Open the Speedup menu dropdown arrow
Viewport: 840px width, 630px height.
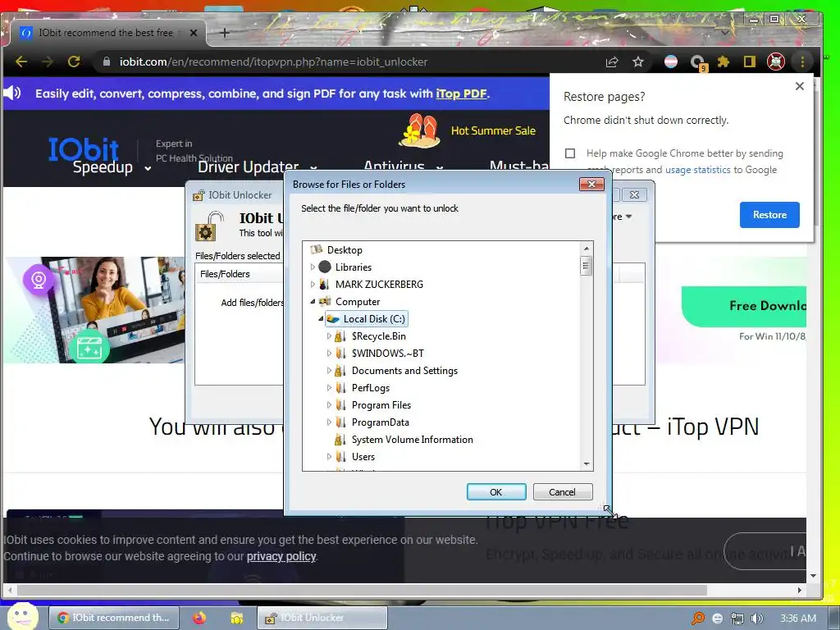pos(148,168)
